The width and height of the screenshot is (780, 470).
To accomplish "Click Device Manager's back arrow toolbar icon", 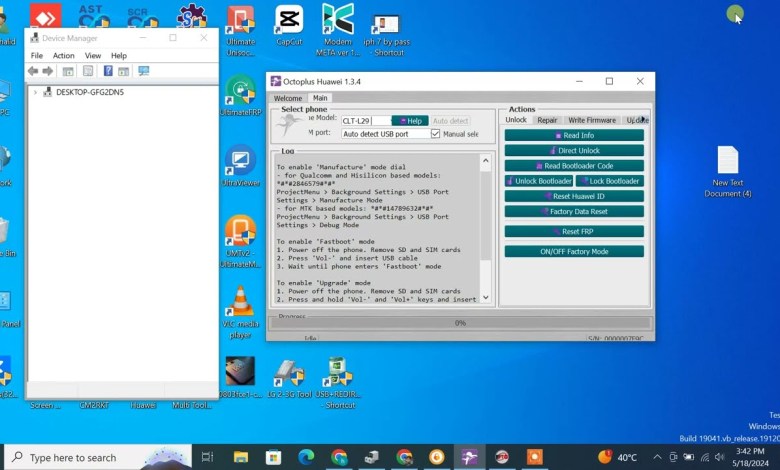I will pos(33,71).
